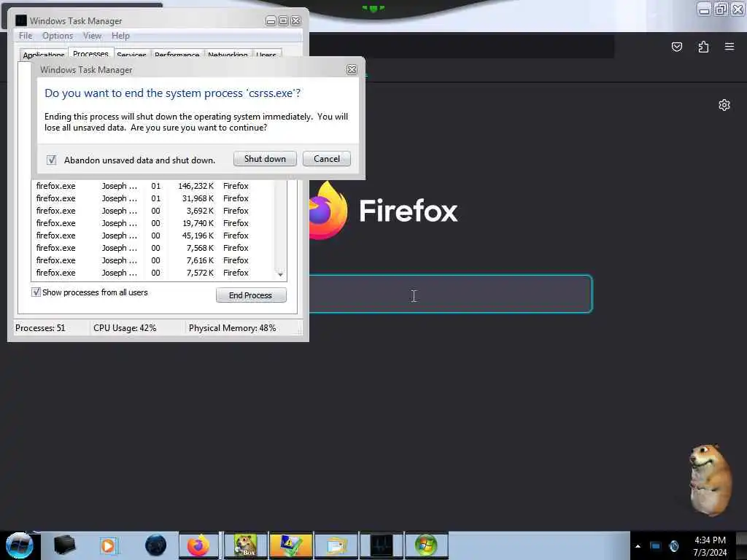Select firefox.exe row using 7,568 K

click(152, 248)
